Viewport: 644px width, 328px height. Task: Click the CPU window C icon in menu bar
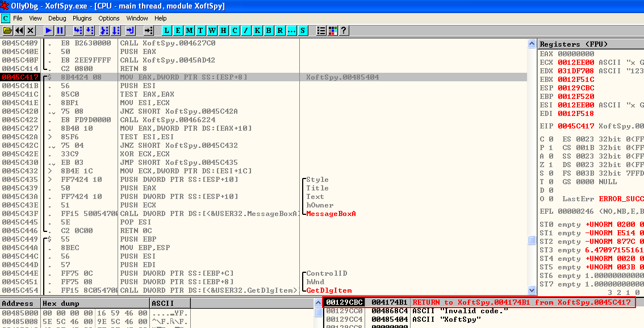(x=5, y=18)
